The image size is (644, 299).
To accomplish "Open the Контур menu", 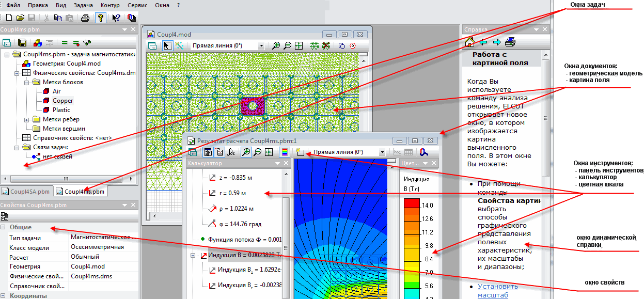I will [110, 5].
